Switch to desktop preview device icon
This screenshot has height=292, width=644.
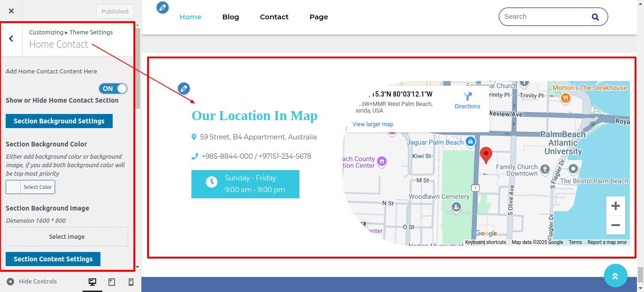[x=92, y=282]
